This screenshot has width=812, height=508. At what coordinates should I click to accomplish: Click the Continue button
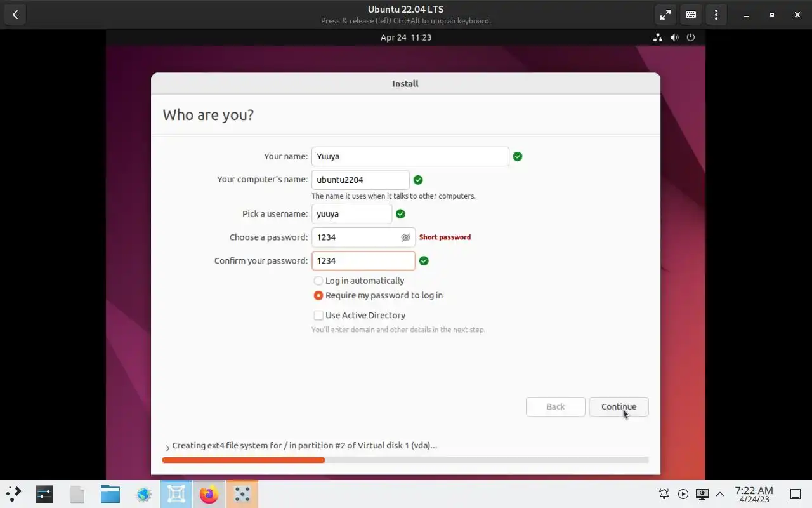(x=619, y=407)
